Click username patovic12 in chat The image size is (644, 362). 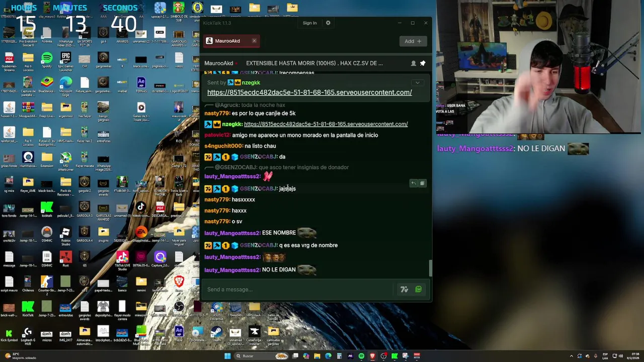217,135
